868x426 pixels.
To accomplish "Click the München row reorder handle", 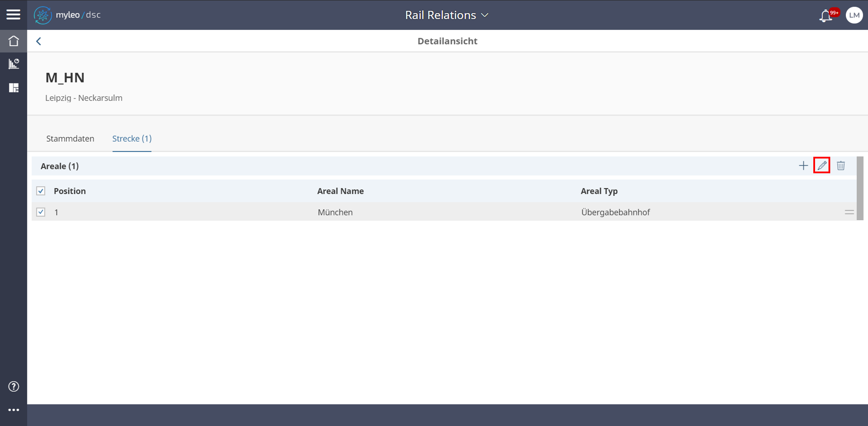I will click(x=849, y=212).
